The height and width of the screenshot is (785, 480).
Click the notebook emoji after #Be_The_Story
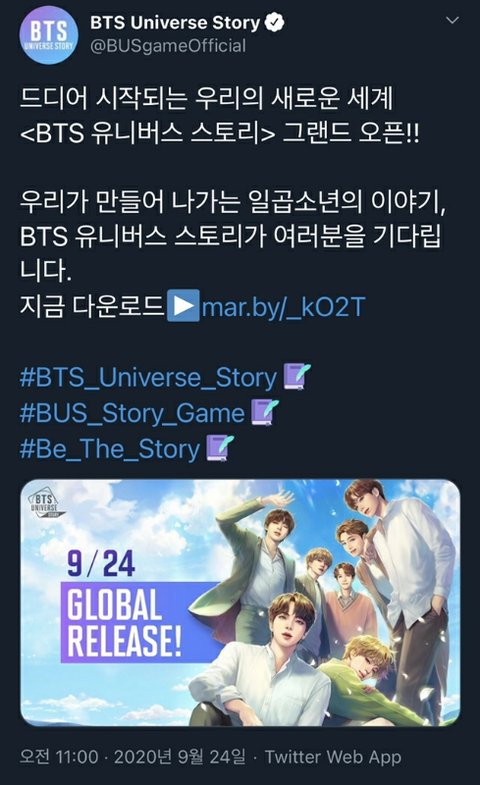[220, 448]
